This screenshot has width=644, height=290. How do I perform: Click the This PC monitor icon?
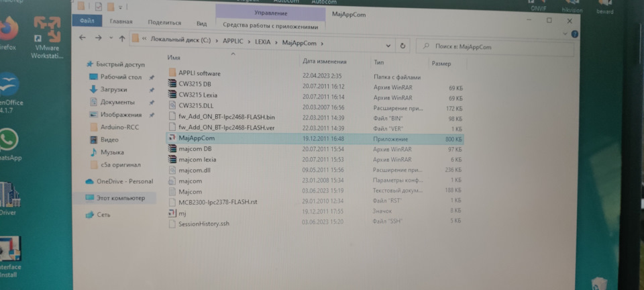tap(89, 198)
